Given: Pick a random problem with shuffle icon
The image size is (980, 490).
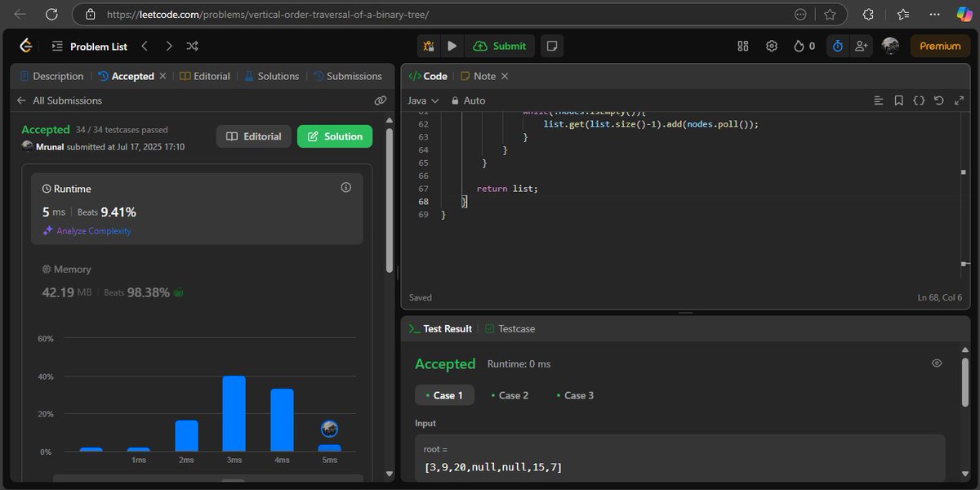Looking at the screenshot, I should (x=193, y=47).
